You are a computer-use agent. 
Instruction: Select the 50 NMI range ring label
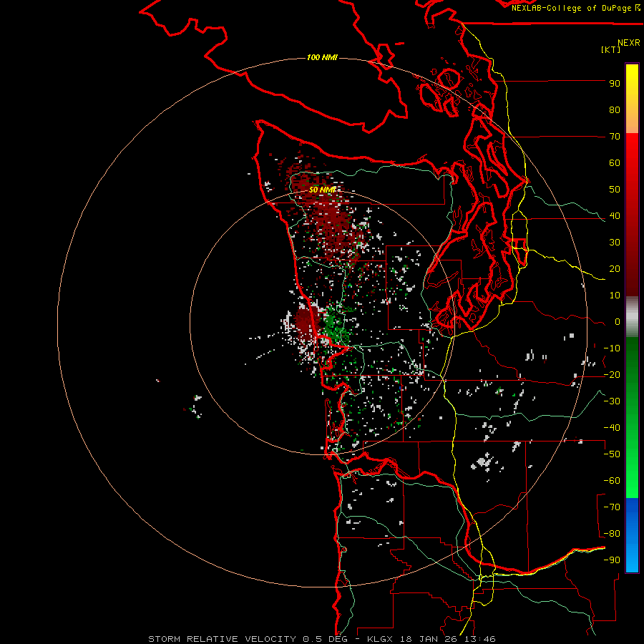click(x=323, y=190)
